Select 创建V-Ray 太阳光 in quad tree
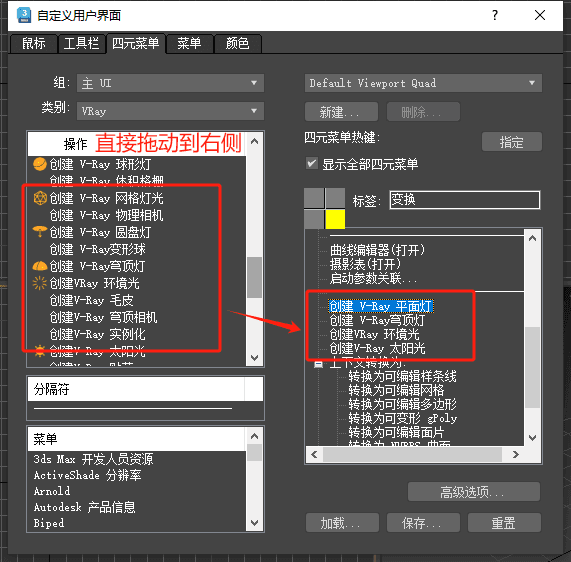 click(x=377, y=348)
